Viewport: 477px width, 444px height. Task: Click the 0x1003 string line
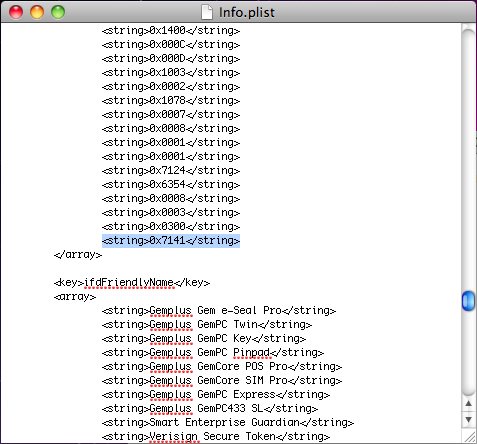point(171,73)
